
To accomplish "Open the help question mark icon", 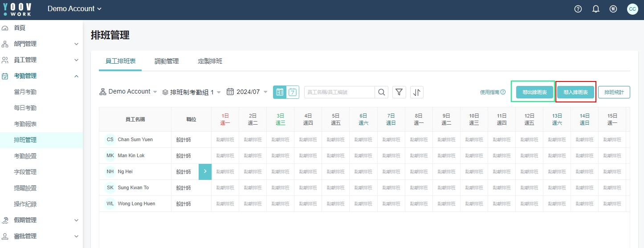I will click(578, 9).
